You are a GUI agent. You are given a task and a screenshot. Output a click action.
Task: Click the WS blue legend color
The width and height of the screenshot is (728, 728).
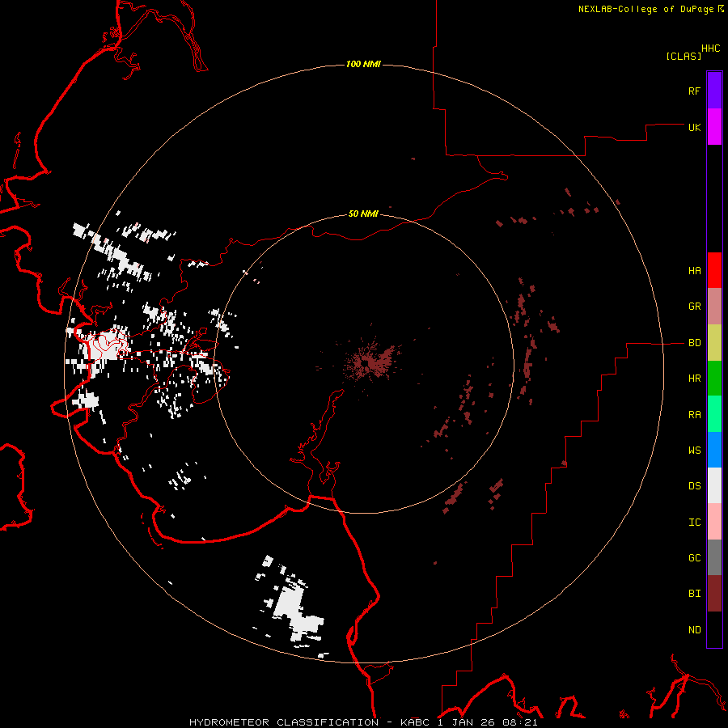[714, 450]
